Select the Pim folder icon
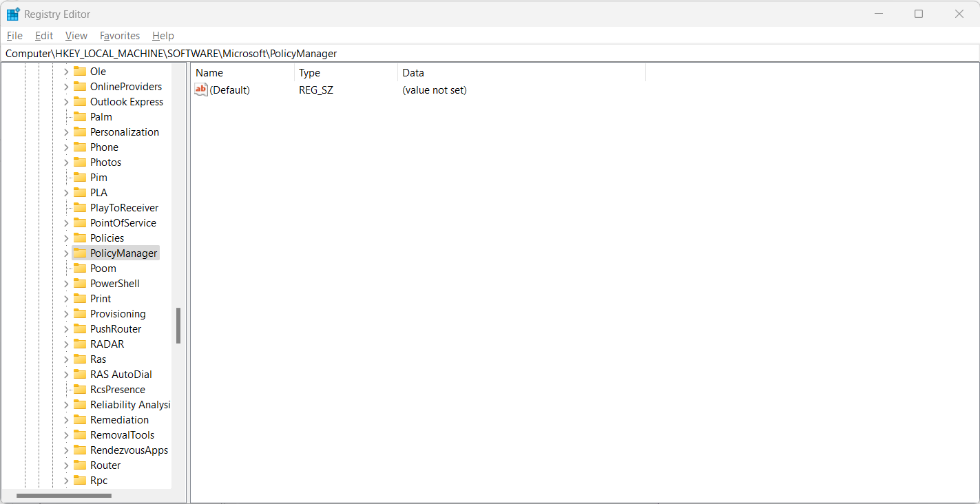The width and height of the screenshot is (980, 504). pos(80,178)
